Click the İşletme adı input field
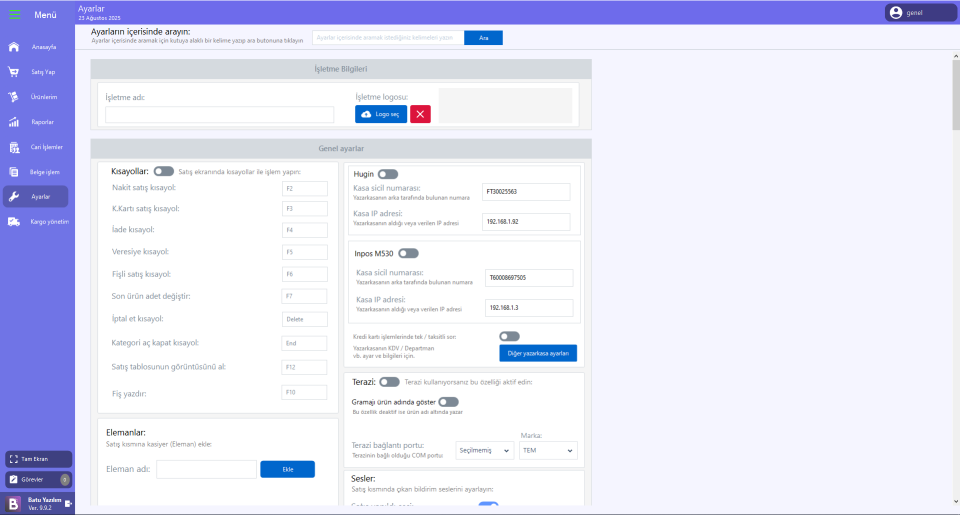Viewport: 960px width, 515px height. [220, 115]
